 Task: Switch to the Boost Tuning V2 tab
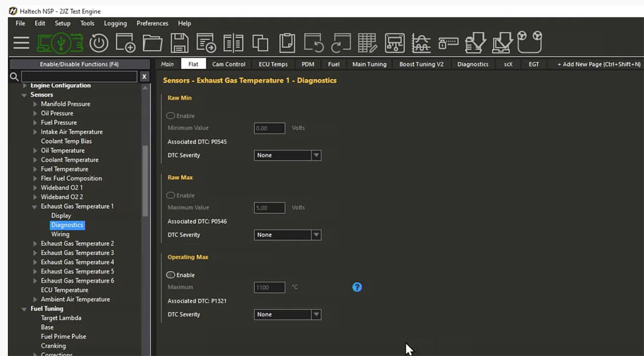[x=421, y=64]
